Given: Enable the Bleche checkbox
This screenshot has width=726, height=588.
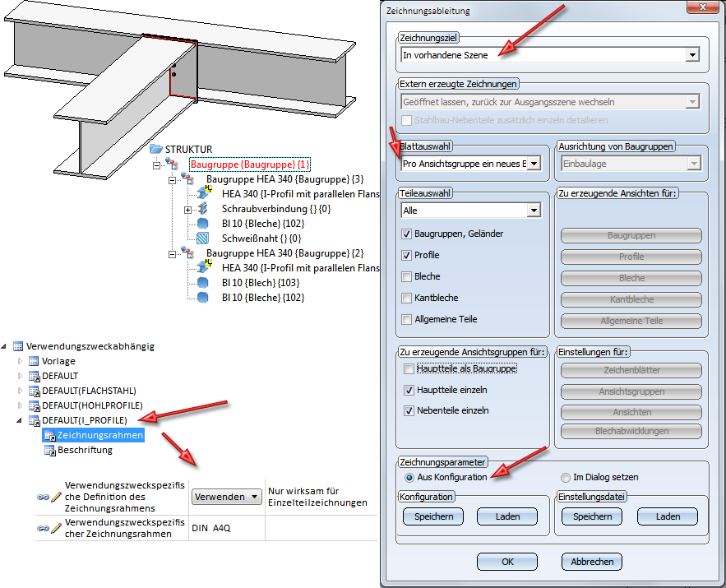Looking at the screenshot, I should tap(406, 277).
